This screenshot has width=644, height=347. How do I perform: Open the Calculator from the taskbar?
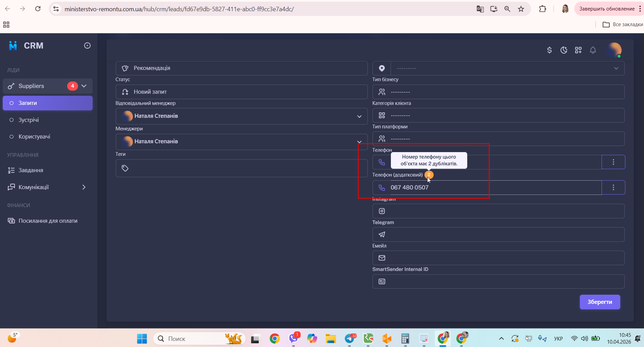(x=405, y=339)
